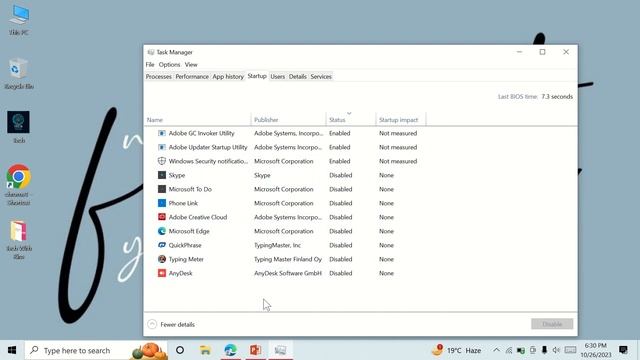Click the volume icon in system tray
640x360 pixels.
556,350
